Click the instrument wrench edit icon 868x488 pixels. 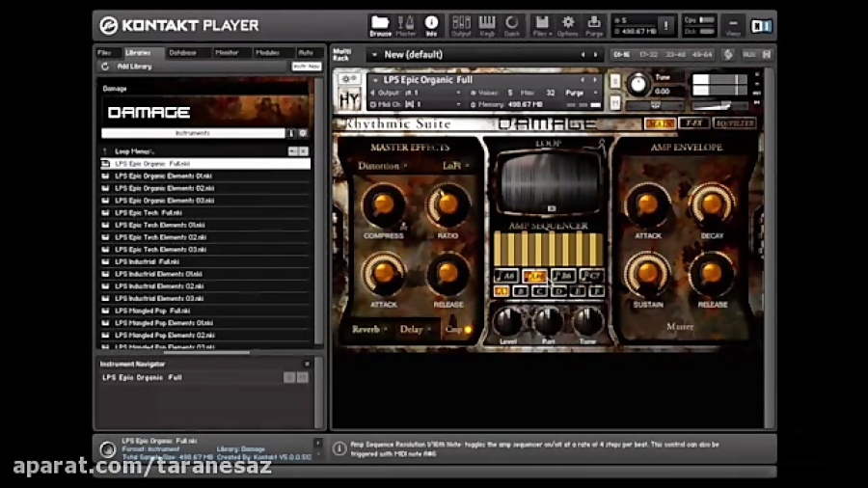349,79
